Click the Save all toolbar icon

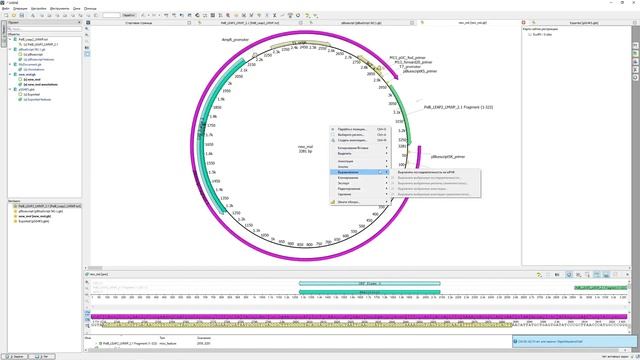point(22,15)
